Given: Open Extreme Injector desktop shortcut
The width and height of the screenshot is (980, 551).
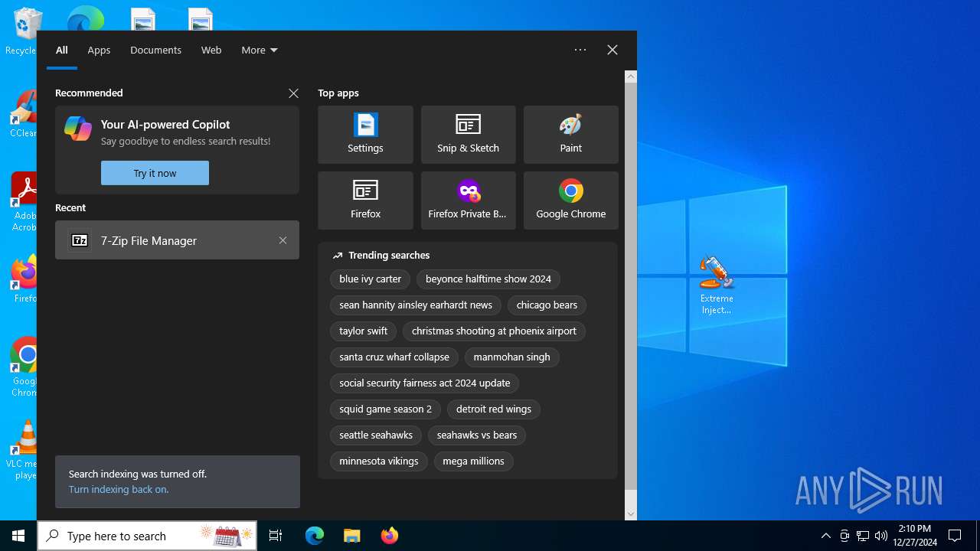Looking at the screenshot, I should 717,285.
